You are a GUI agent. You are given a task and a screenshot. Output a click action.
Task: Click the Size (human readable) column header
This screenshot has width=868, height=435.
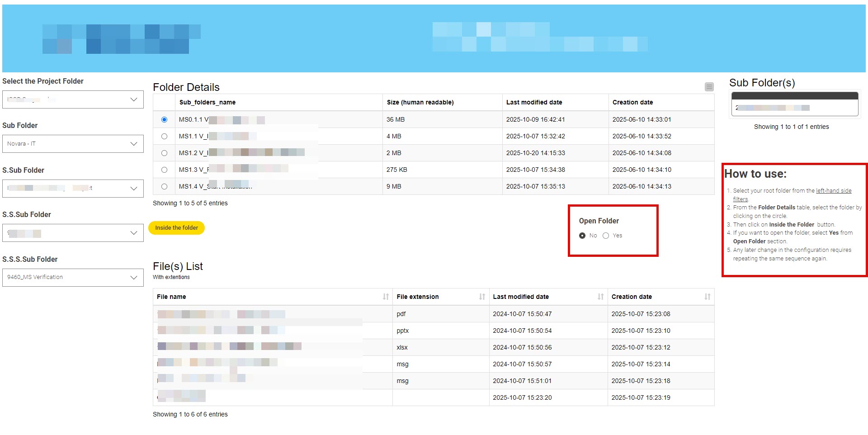click(420, 102)
